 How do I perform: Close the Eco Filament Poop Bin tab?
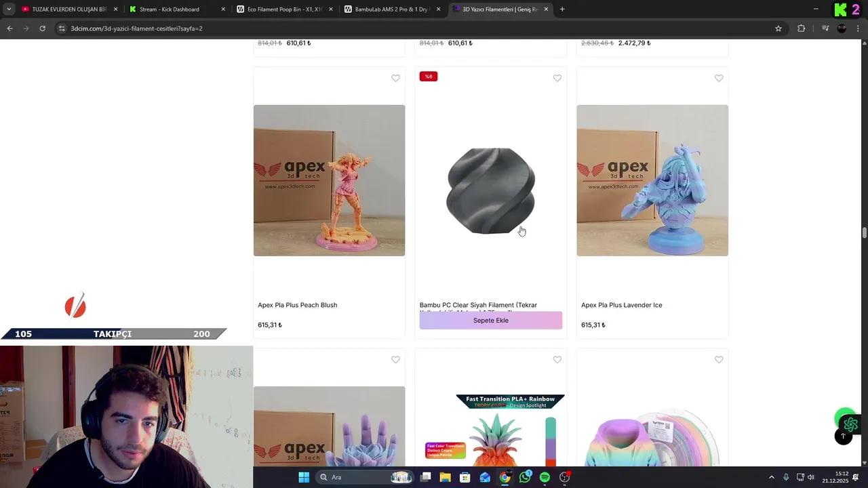coord(331,9)
